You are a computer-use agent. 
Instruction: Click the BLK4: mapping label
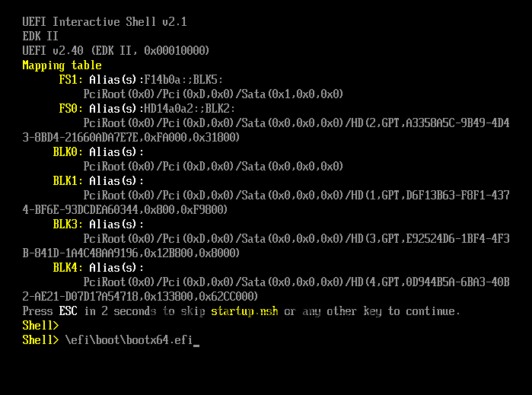point(68,268)
